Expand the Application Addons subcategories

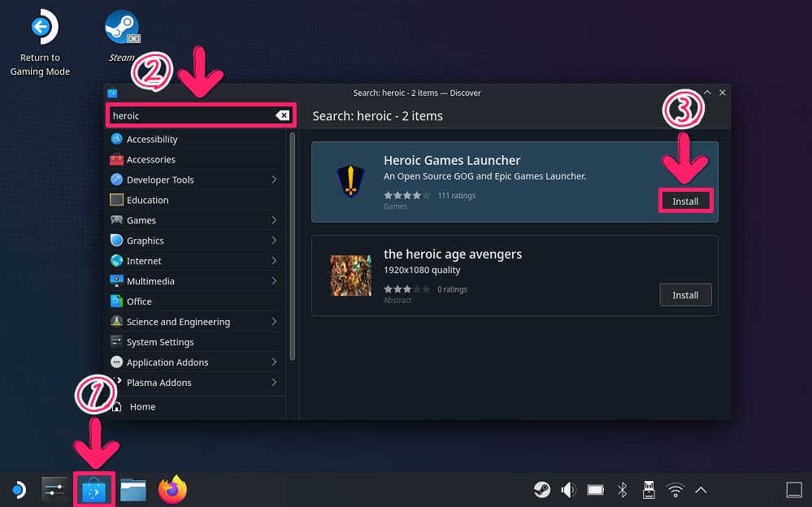[274, 362]
